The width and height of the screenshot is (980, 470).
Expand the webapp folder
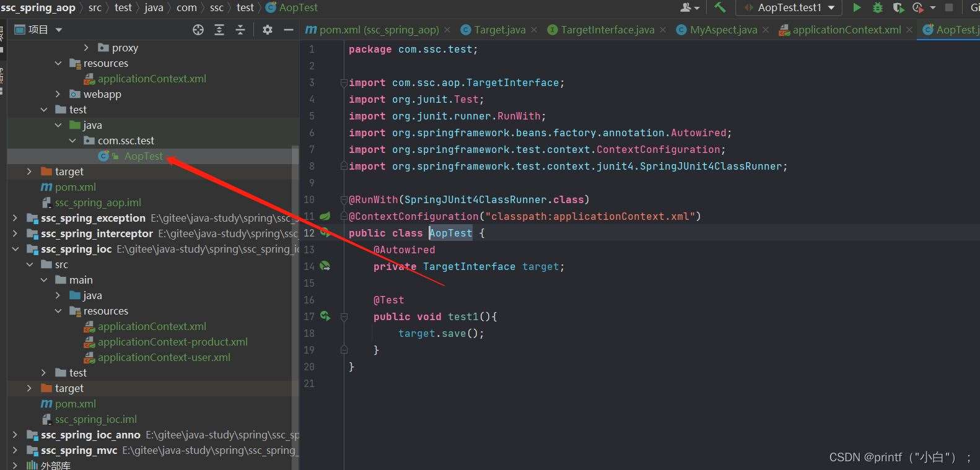(58, 94)
